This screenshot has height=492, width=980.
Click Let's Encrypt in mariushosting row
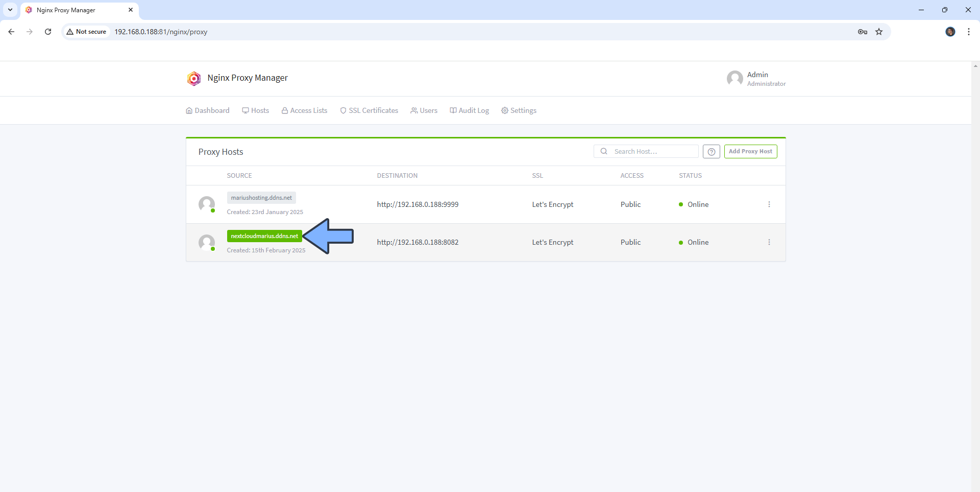[x=553, y=204]
